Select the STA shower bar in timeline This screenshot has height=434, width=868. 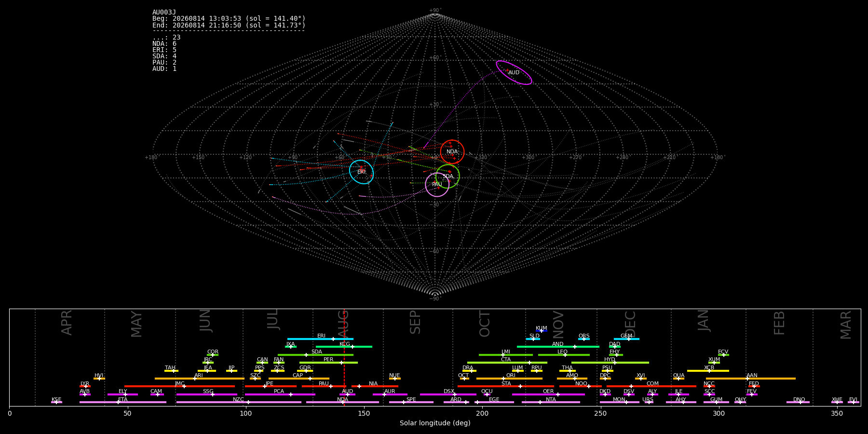pos(506,386)
